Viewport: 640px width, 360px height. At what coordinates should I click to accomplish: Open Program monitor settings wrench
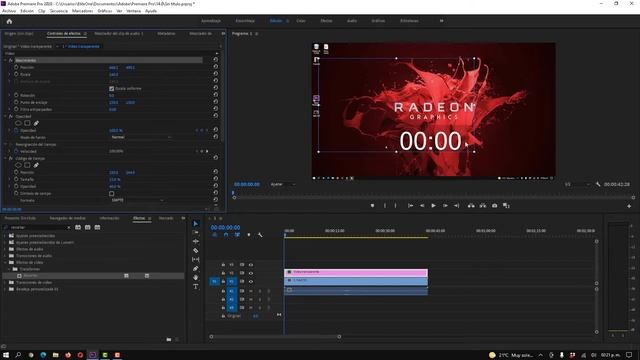[x=598, y=184]
